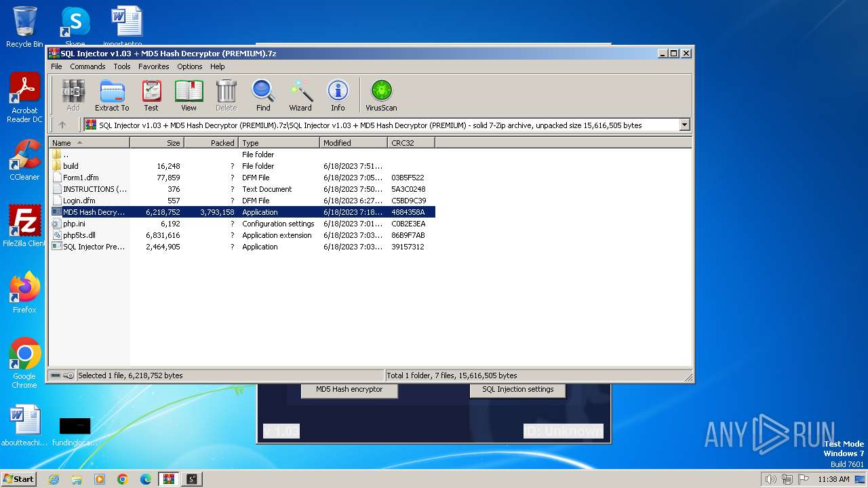
Task: Sort files by Packed column
Action: [211, 143]
